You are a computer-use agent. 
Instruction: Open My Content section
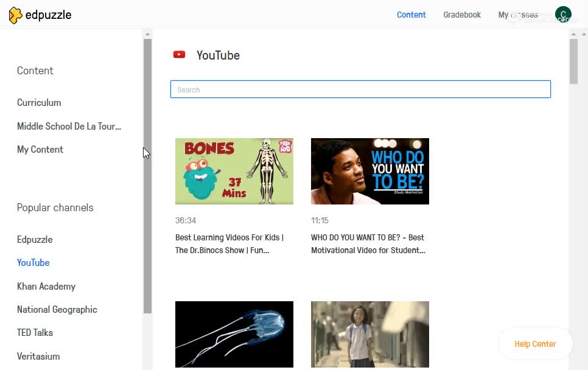pyautogui.click(x=40, y=149)
